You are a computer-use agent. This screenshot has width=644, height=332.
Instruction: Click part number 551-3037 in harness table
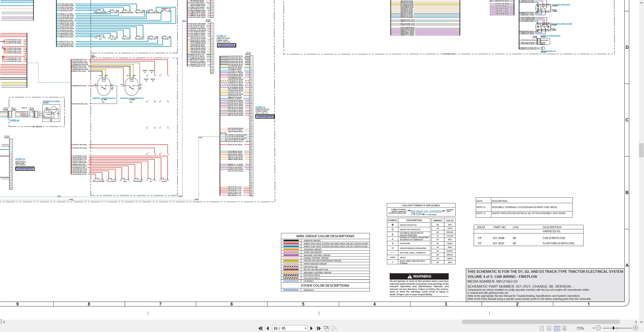(x=499, y=244)
